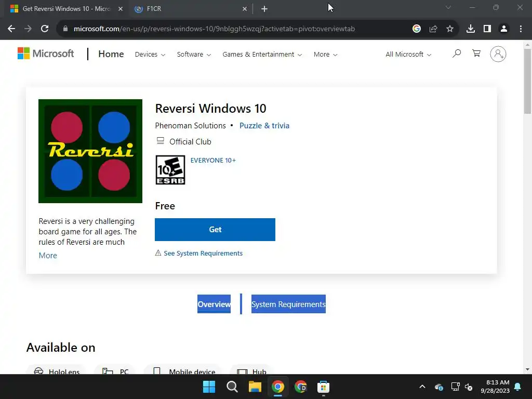Open the notification bell icon
This screenshot has width=532, height=399.
[x=518, y=387]
